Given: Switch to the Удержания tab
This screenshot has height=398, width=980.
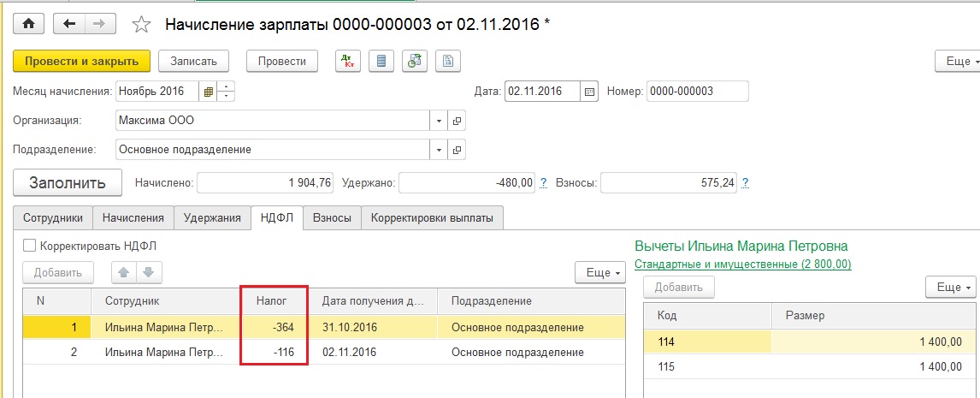Looking at the screenshot, I should click(212, 218).
